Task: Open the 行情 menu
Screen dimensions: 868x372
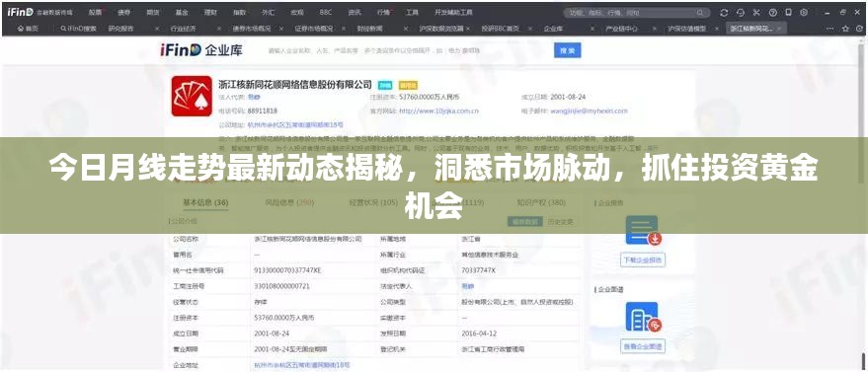Action: point(383,12)
